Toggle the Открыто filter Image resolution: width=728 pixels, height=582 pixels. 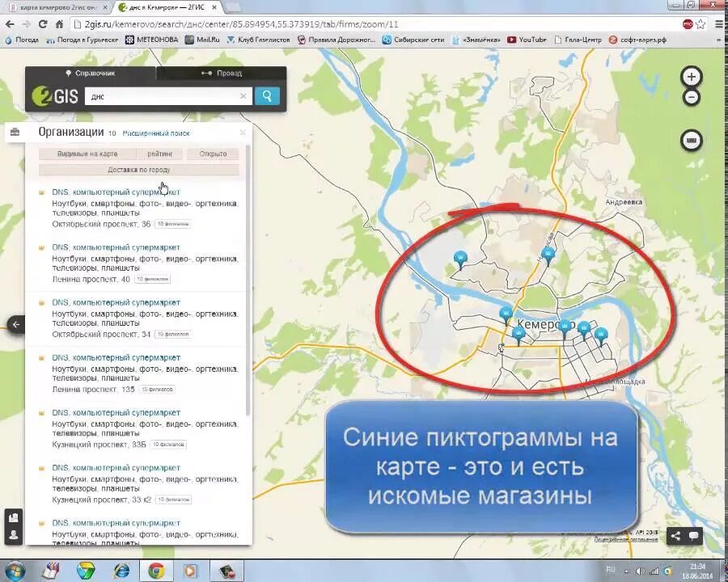213,154
